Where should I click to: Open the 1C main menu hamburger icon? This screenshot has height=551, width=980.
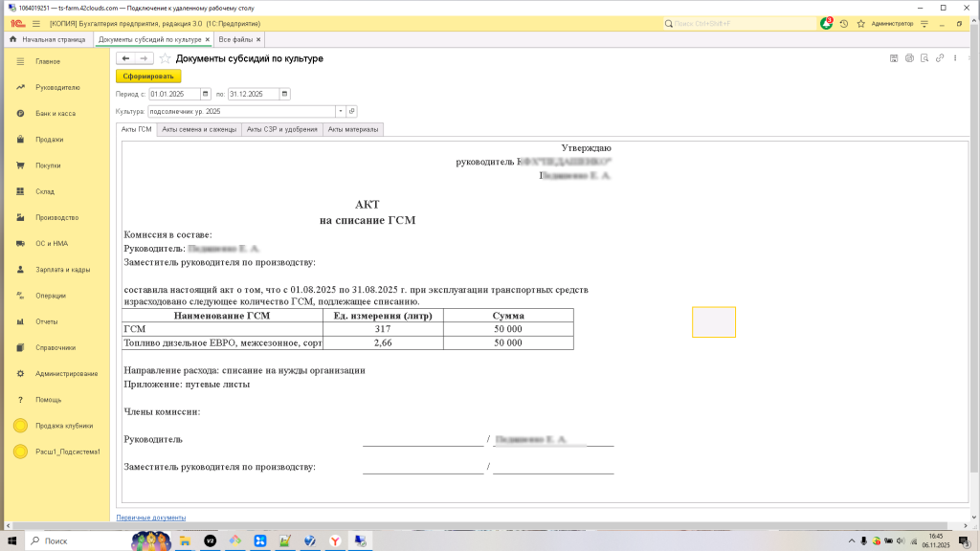click(36, 24)
